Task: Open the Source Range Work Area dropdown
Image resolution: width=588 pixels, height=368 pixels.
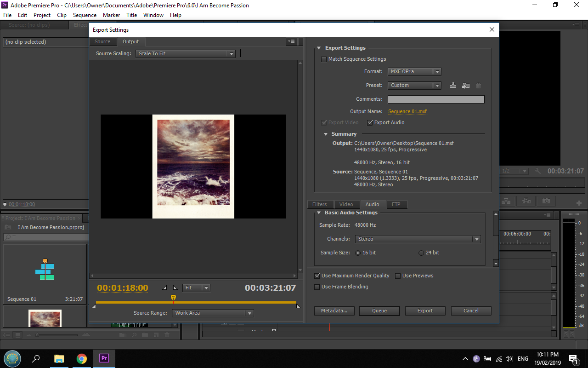Action: (x=213, y=313)
